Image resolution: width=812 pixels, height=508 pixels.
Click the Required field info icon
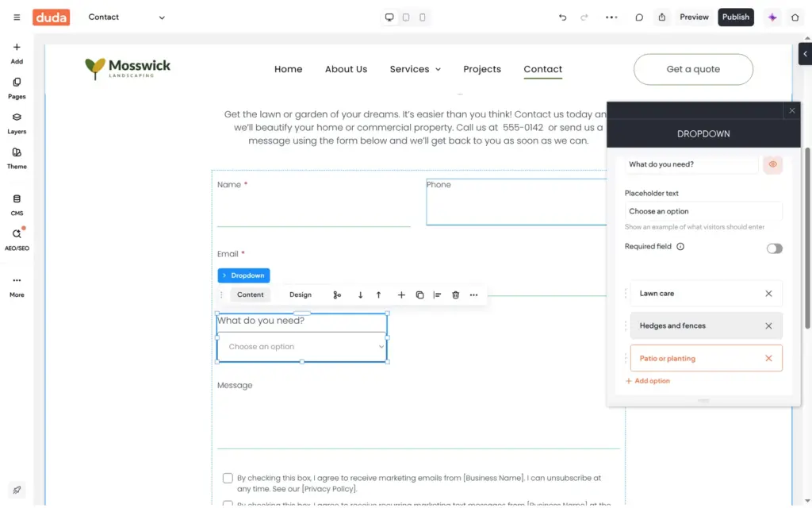(680, 247)
